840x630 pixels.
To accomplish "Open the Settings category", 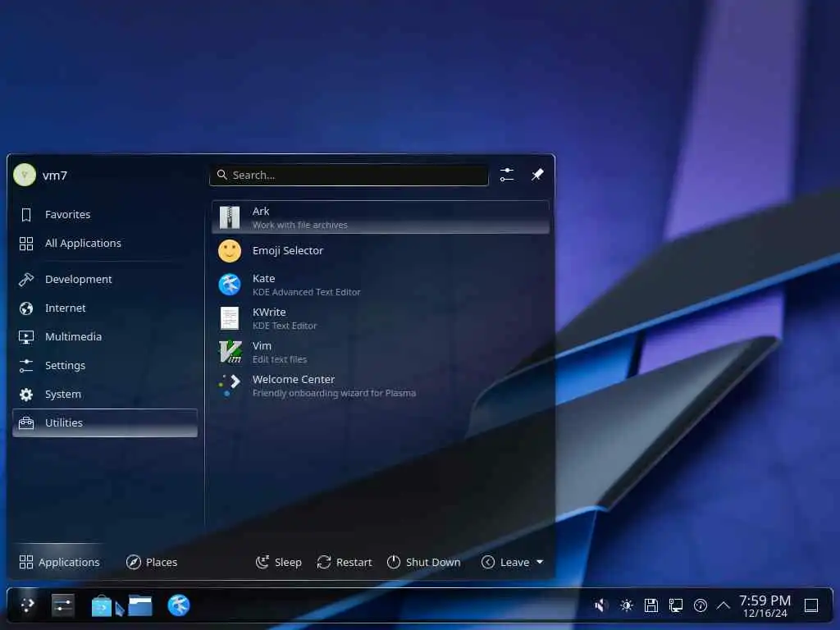I will (x=105, y=365).
